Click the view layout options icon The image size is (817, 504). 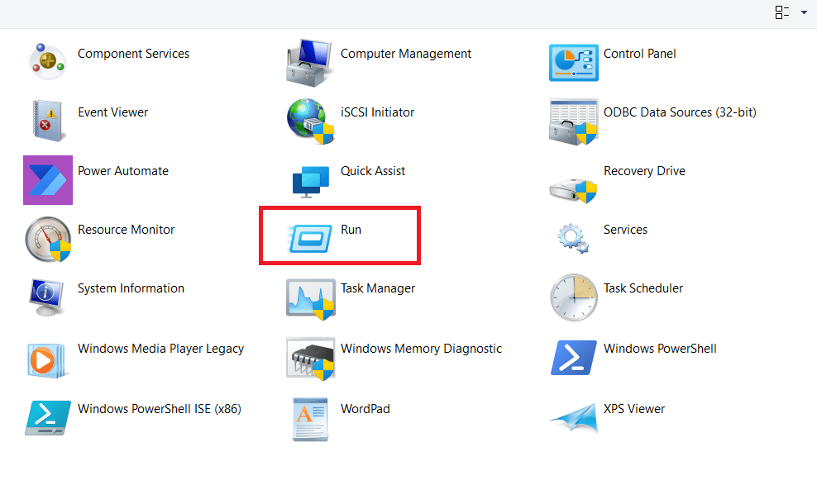[x=782, y=12]
